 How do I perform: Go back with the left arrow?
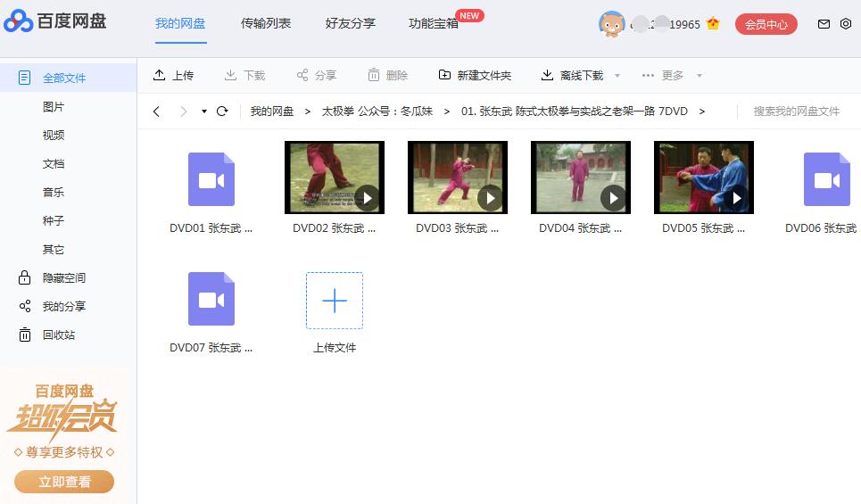pos(156,112)
